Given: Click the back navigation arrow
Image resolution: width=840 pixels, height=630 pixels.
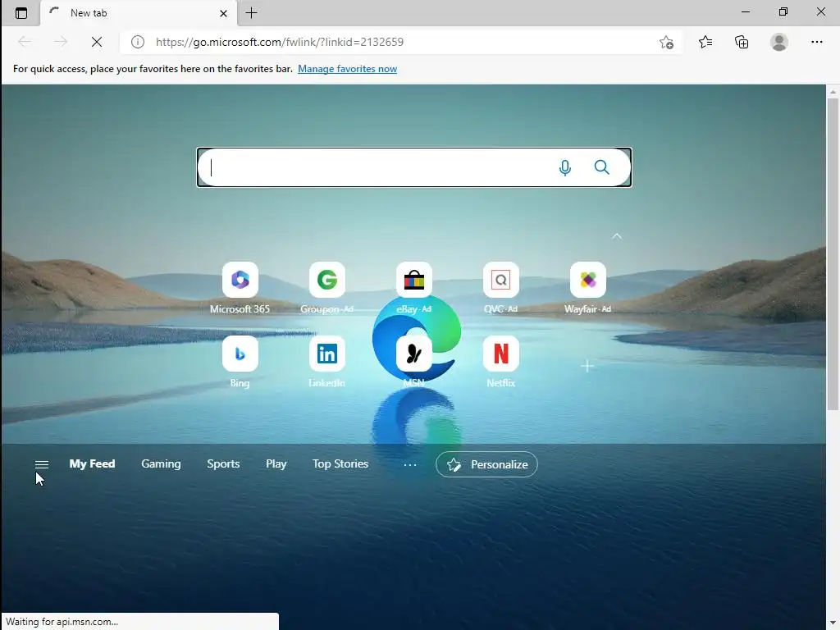Looking at the screenshot, I should coord(25,42).
